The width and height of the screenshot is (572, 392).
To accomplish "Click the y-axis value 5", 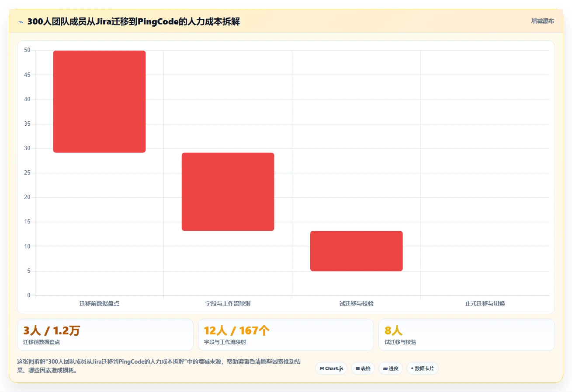I will [29, 271].
